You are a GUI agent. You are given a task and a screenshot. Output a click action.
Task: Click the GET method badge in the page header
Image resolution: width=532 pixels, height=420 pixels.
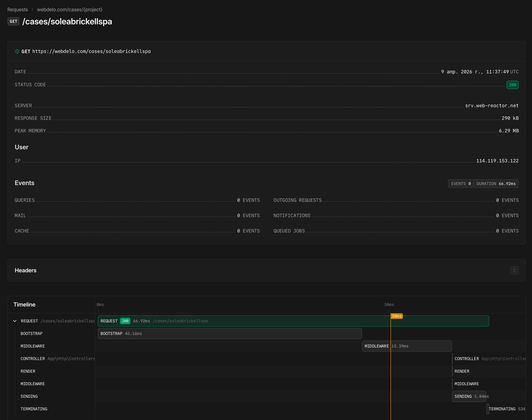(13, 21)
